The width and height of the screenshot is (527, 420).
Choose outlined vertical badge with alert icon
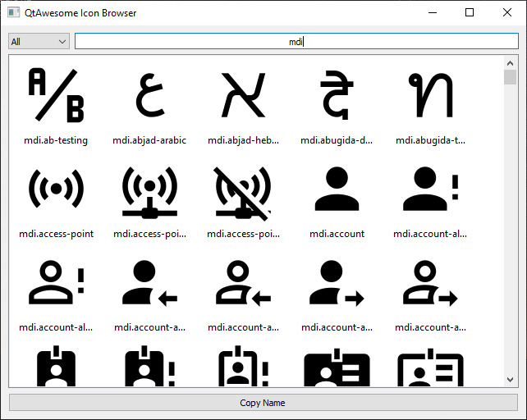pos(243,367)
